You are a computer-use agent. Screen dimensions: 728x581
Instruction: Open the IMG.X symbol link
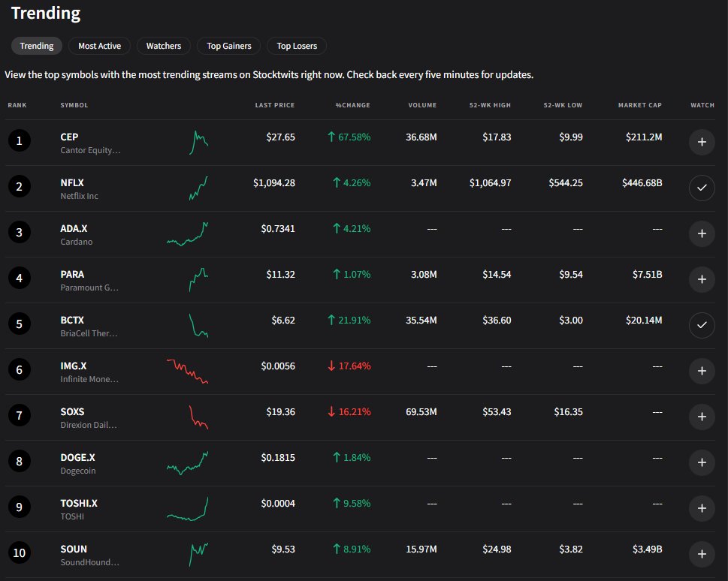click(74, 366)
